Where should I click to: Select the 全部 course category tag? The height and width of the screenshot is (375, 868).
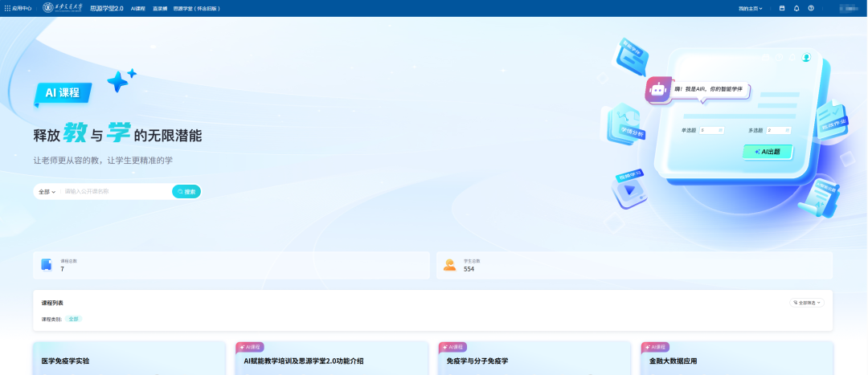point(73,319)
